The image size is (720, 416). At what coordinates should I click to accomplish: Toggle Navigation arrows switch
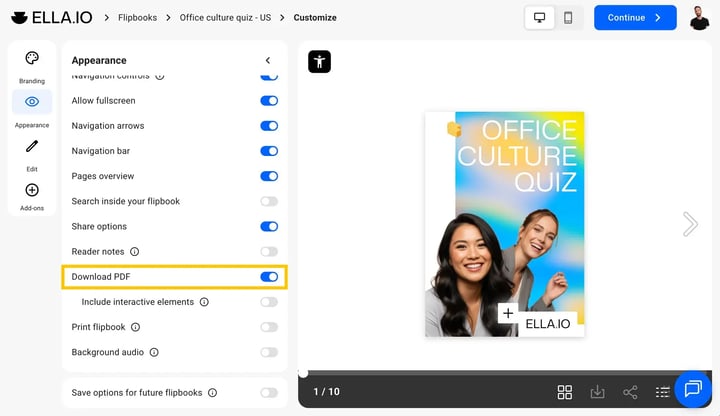[269, 126]
